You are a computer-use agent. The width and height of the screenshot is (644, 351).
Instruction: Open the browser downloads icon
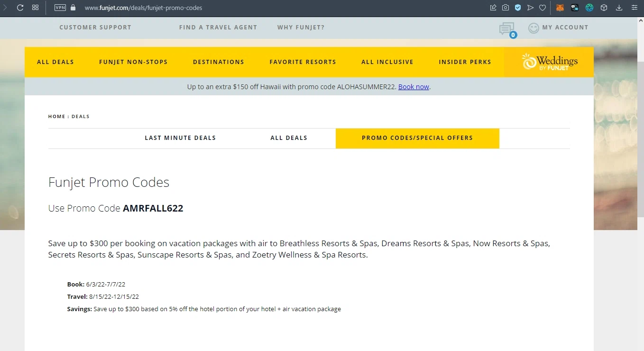tap(619, 8)
